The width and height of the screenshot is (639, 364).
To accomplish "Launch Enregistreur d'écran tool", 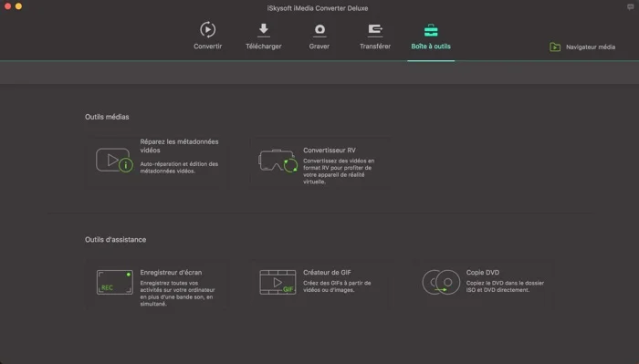I will (x=171, y=273).
